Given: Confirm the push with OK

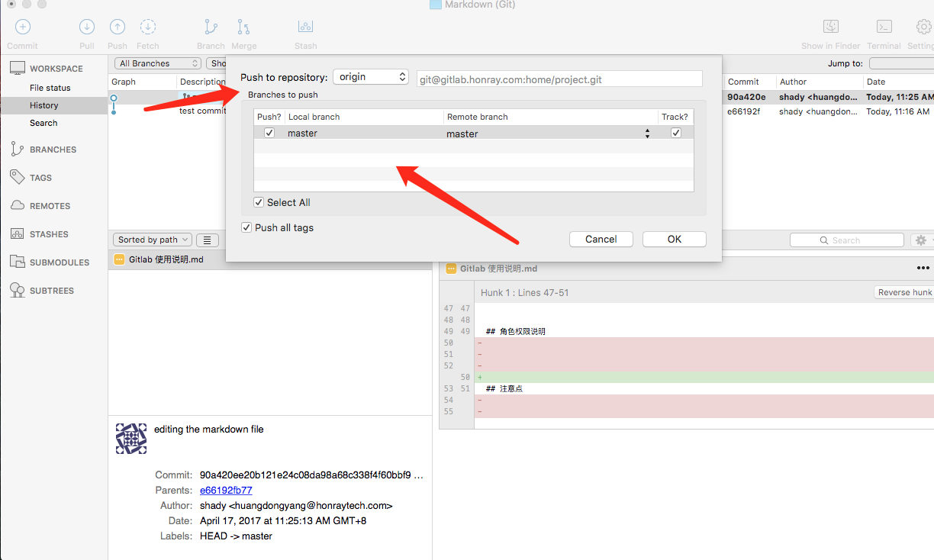Looking at the screenshot, I should (x=674, y=239).
